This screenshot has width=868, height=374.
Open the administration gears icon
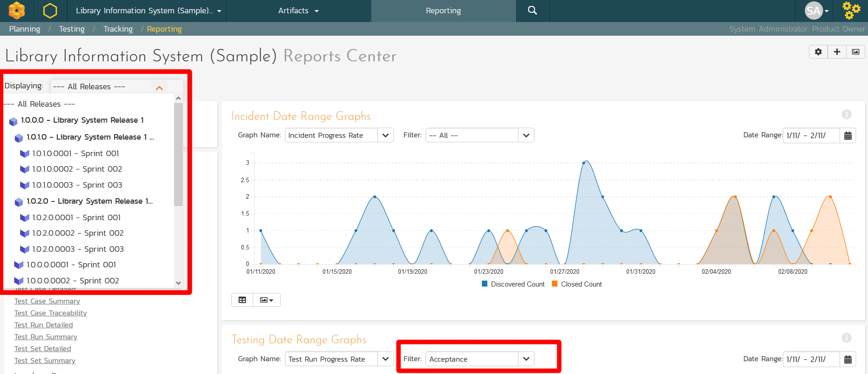pyautogui.click(x=851, y=11)
